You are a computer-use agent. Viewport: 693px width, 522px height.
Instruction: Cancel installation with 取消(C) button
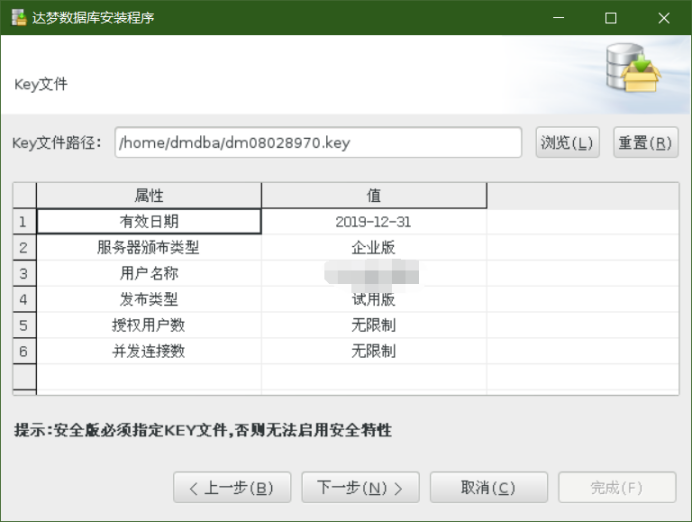[x=489, y=488]
